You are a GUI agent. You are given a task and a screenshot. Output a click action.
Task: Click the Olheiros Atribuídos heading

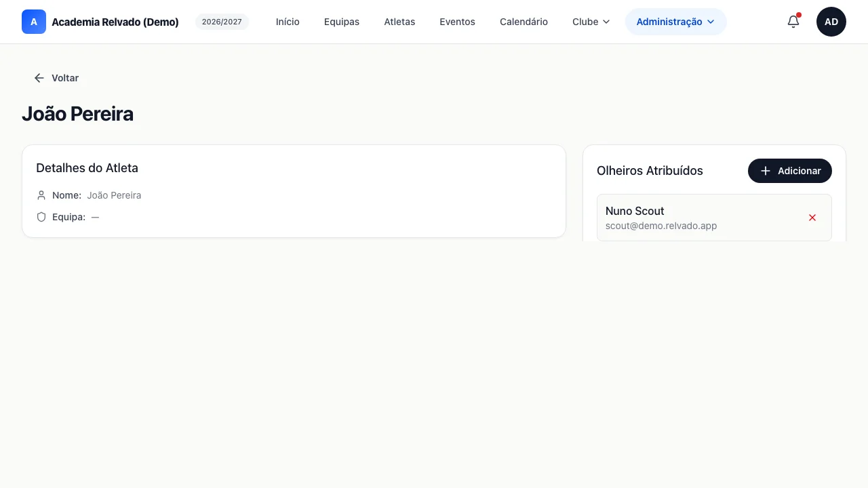(650, 171)
